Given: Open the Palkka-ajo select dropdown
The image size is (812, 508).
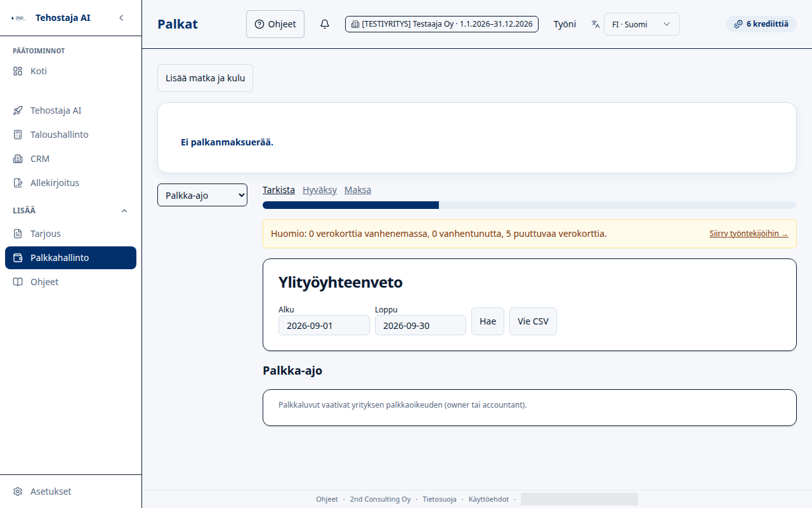Looking at the screenshot, I should (202, 195).
